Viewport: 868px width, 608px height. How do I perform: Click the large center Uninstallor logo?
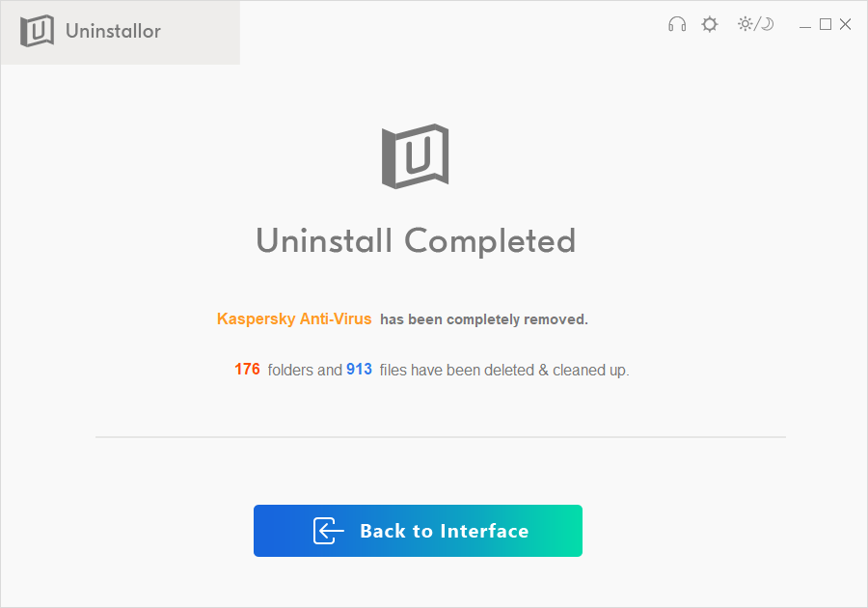(x=416, y=156)
